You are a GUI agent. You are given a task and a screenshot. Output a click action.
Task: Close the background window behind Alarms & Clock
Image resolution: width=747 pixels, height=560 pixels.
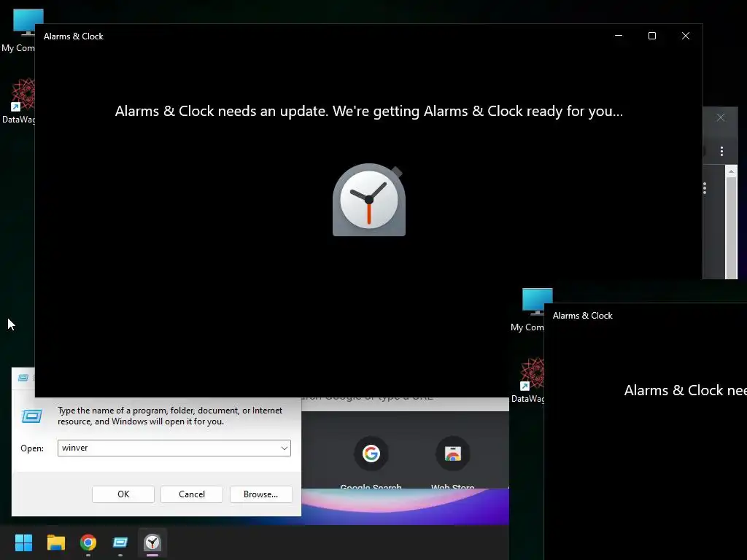tap(721, 117)
